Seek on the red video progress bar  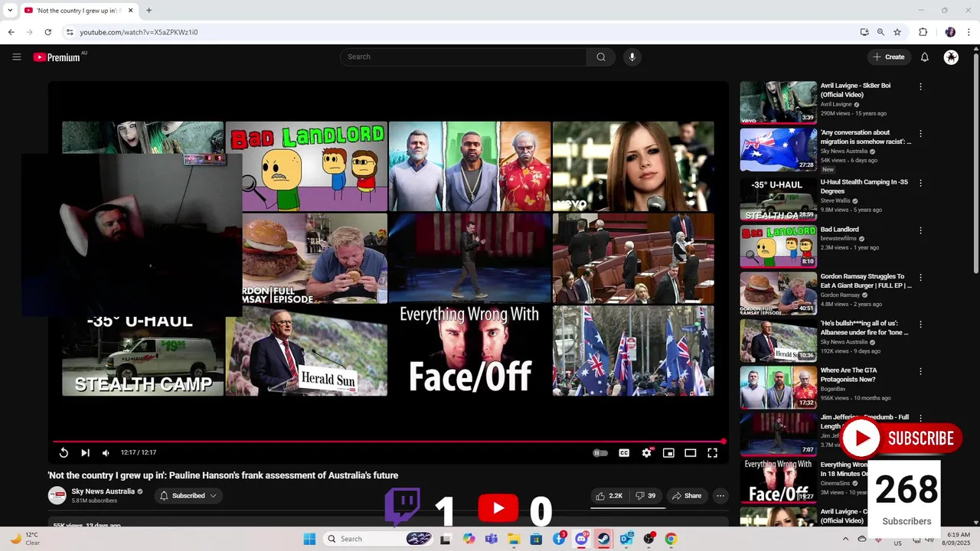click(x=388, y=442)
